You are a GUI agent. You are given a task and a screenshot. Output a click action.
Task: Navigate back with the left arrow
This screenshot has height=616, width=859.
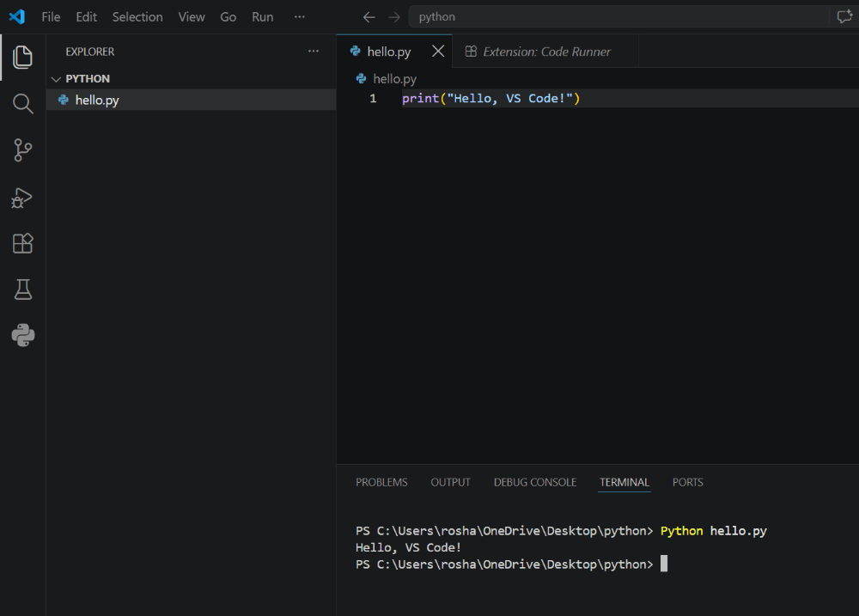(x=369, y=17)
